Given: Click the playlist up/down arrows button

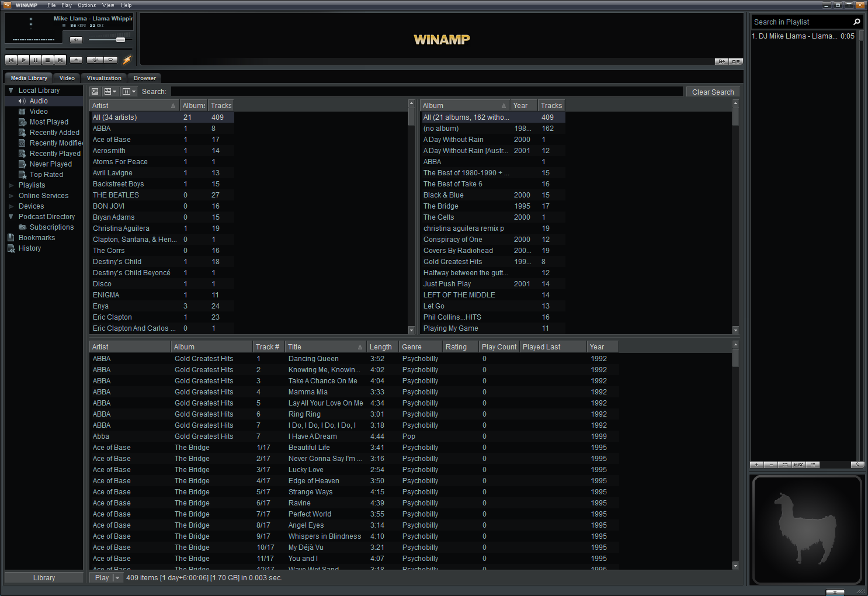Looking at the screenshot, I should click(x=857, y=465).
